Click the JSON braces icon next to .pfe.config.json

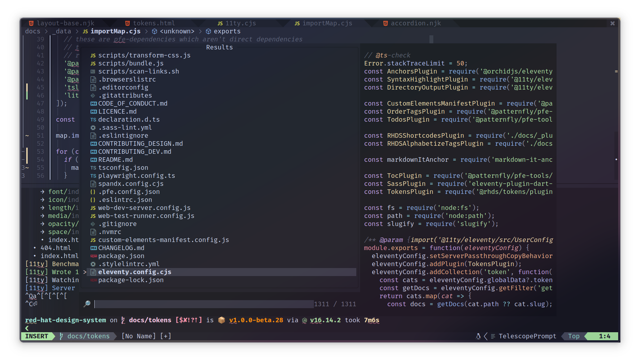click(x=93, y=192)
